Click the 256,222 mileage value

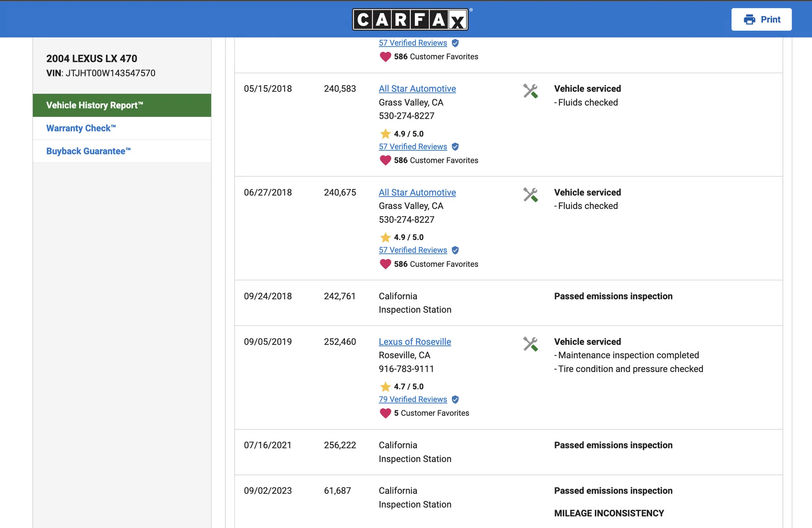pyautogui.click(x=340, y=445)
